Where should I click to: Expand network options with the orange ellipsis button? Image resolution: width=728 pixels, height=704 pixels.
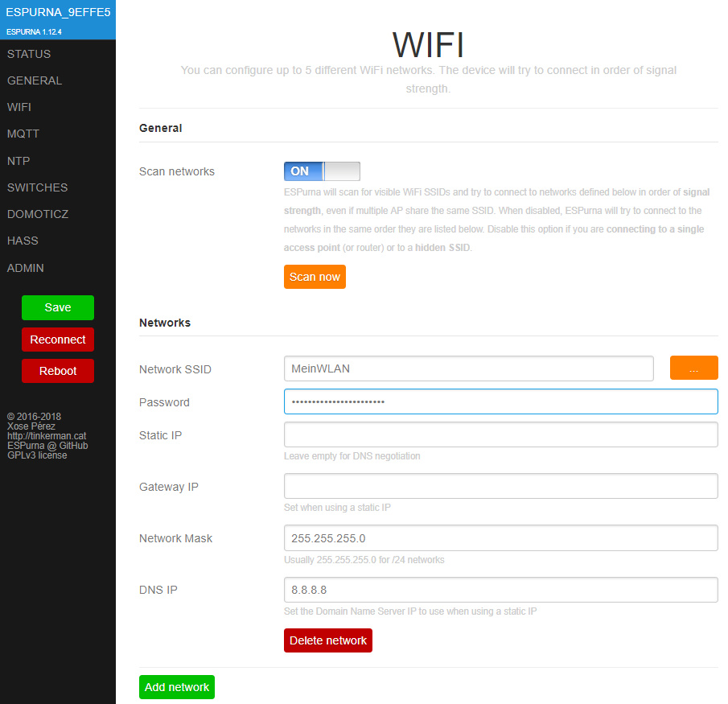coord(693,368)
